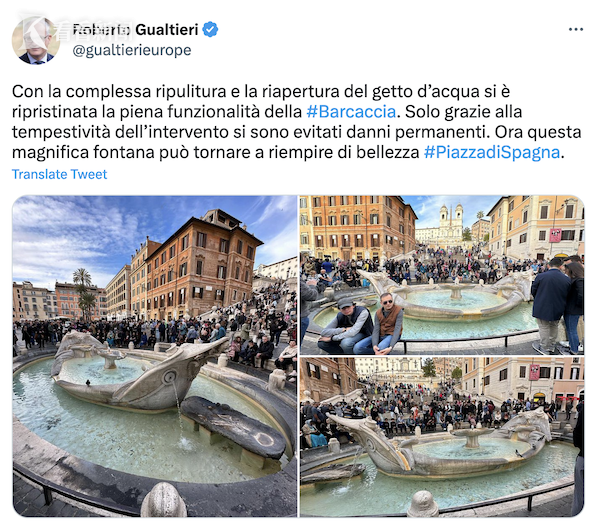The height and width of the screenshot is (529, 600).
Task: Click the Roberto Gualtieri display name
Action: (x=135, y=29)
